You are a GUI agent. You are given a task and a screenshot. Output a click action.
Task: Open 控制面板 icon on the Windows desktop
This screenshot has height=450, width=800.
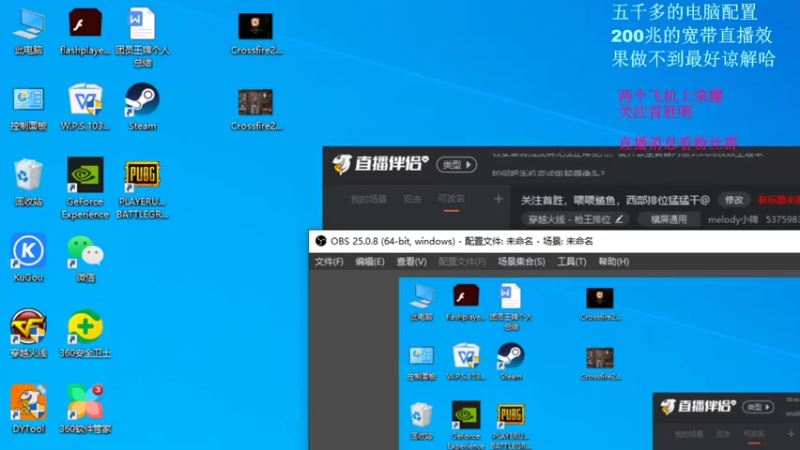29,108
